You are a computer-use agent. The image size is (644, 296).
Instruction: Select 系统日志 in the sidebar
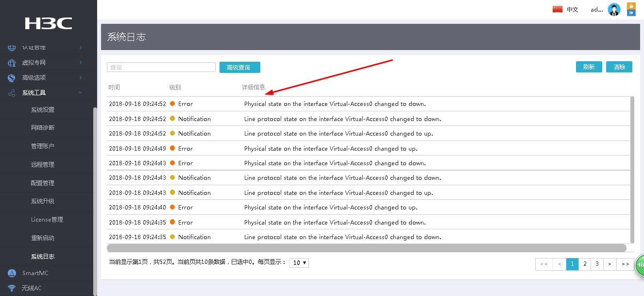(43, 257)
